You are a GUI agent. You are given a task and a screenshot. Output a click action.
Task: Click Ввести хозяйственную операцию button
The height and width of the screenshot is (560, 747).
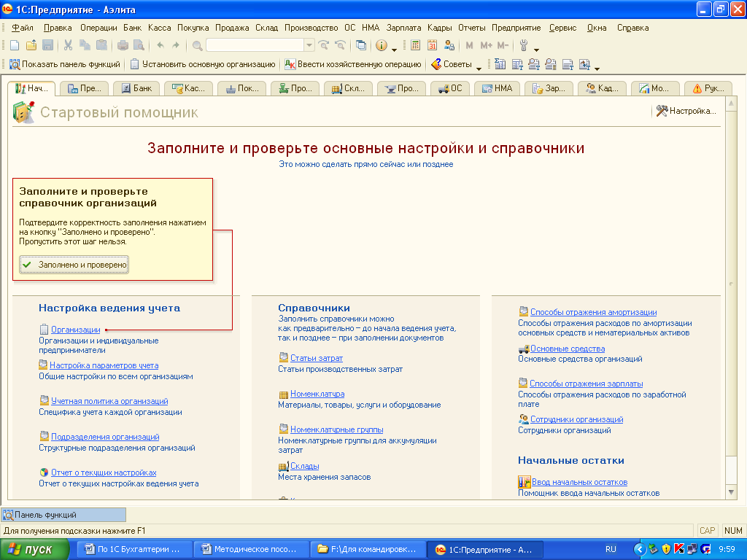[353, 64]
